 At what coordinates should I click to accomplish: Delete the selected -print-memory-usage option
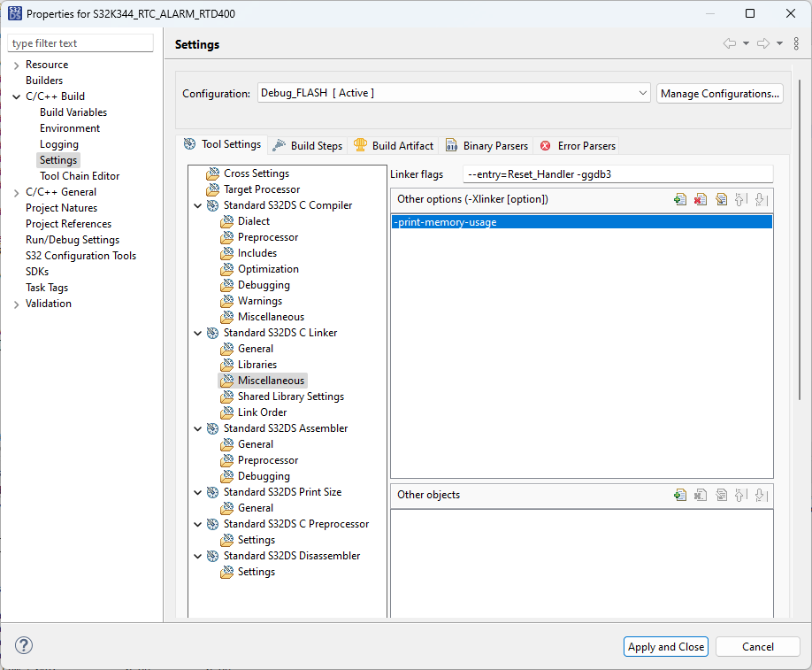click(x=701, y=199)
